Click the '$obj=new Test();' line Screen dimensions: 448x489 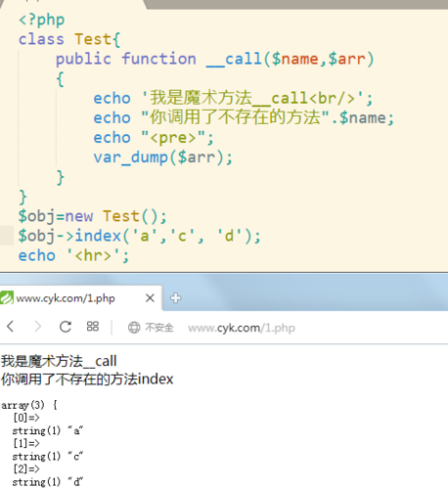pos(93,216)
